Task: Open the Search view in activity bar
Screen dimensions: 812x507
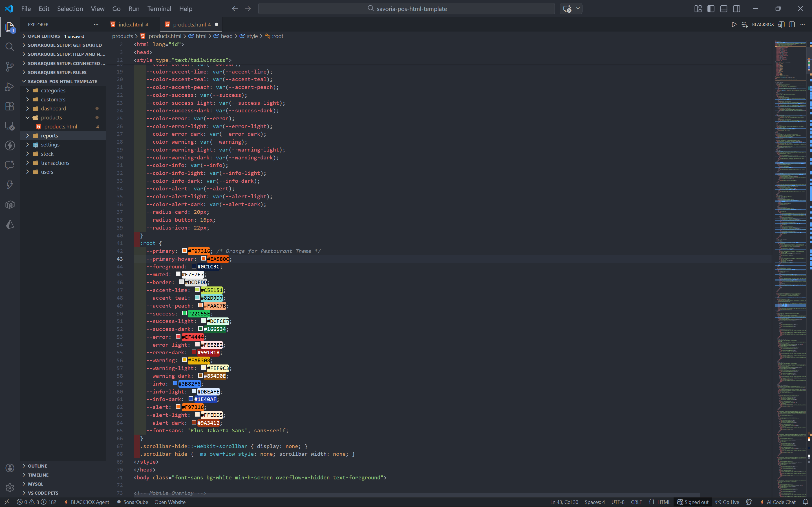Action: (x=10, y=47)
